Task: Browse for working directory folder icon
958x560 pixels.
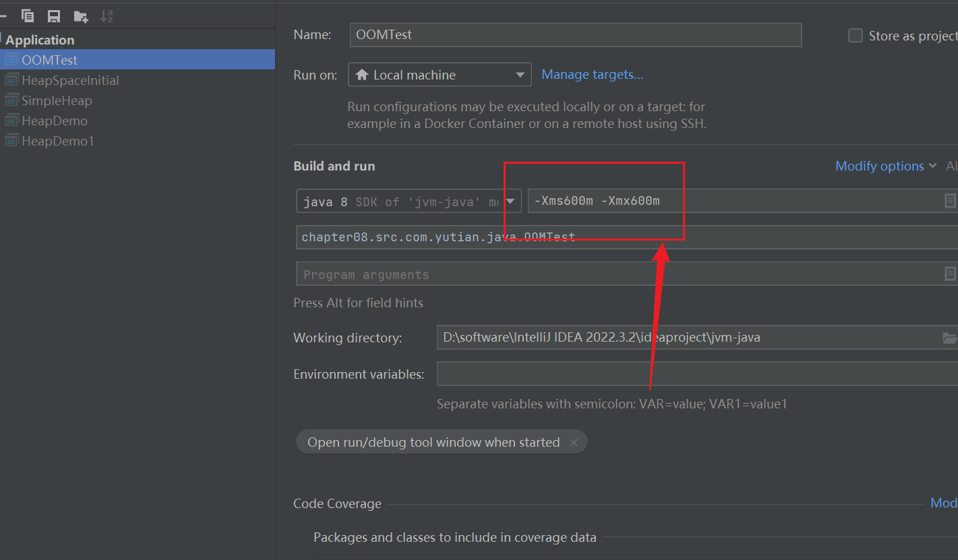Action: [x=949, y=338]
